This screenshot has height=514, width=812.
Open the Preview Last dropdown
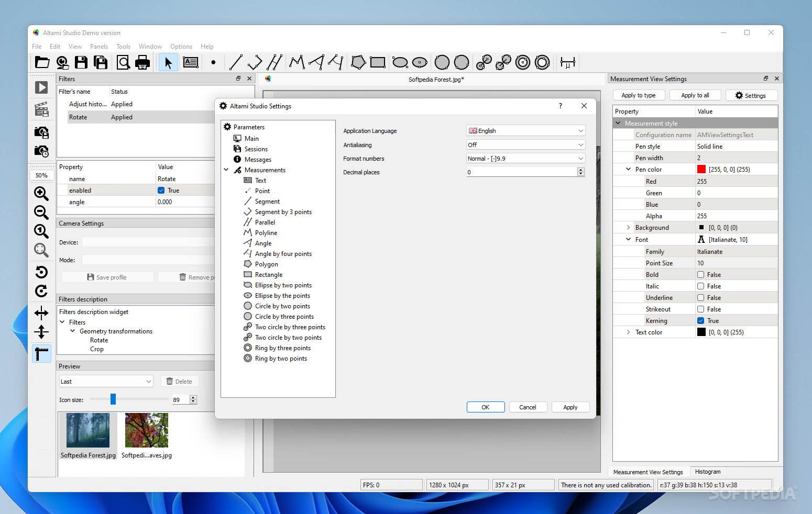[106, 382]
